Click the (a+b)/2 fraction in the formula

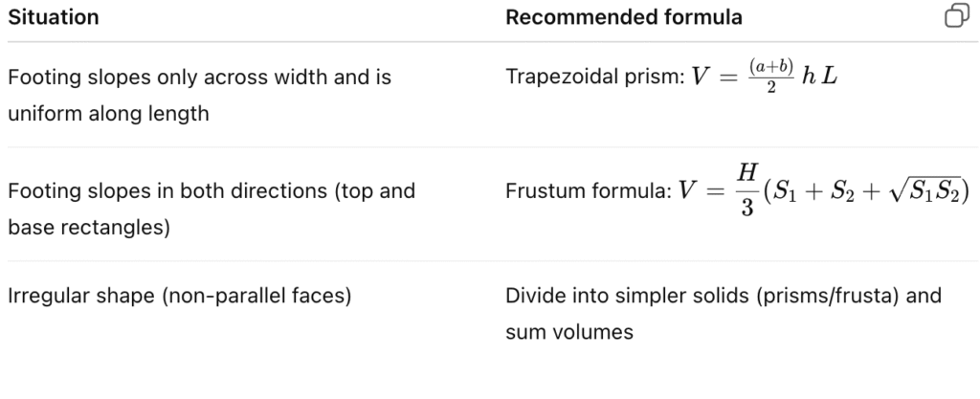pyautogui.click(x=771, y=77)
